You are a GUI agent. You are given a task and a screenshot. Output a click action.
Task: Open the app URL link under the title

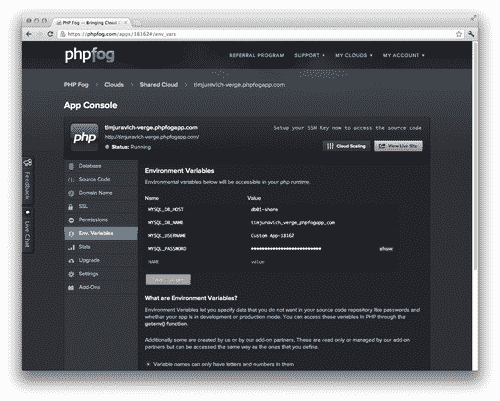tap(152, 137)
